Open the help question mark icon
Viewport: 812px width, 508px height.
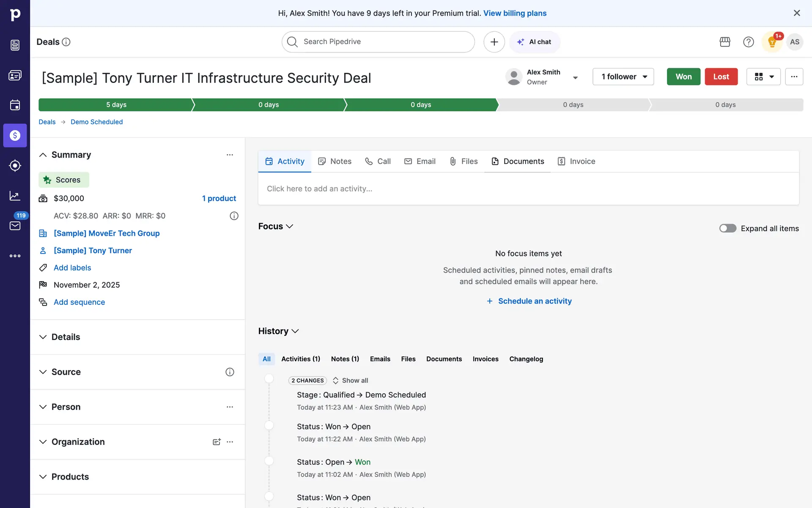coord(748,42)
